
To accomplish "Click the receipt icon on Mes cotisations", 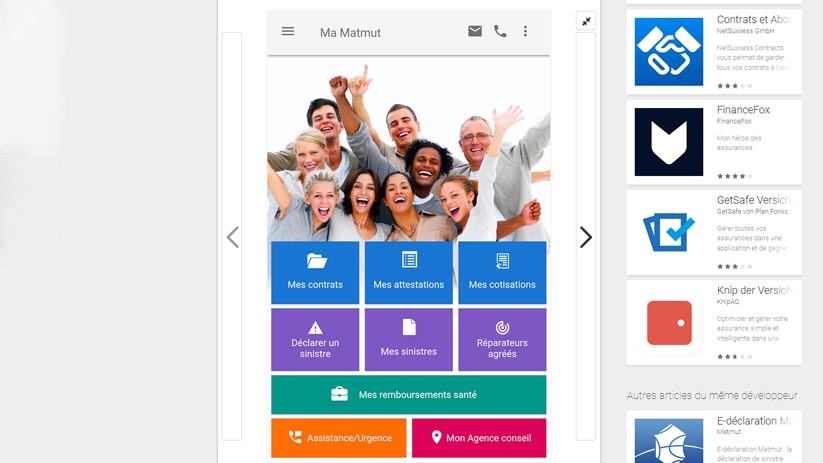I will (x=502, y=260).
